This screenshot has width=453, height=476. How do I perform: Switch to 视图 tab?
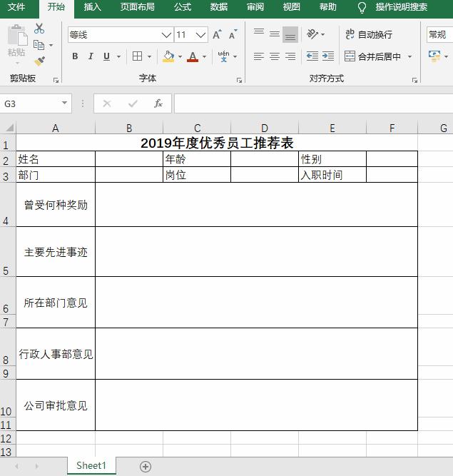coord(292,7)
